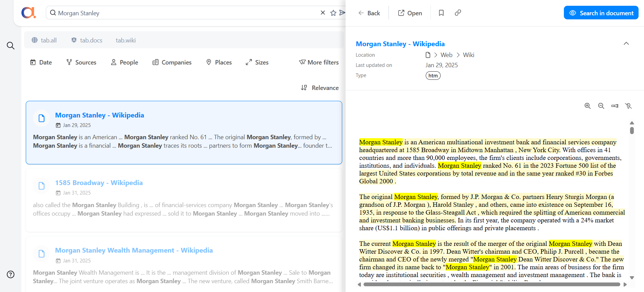Open the Places filter
The height and width of the screenshot is (292, 644).
coord(219,62)
